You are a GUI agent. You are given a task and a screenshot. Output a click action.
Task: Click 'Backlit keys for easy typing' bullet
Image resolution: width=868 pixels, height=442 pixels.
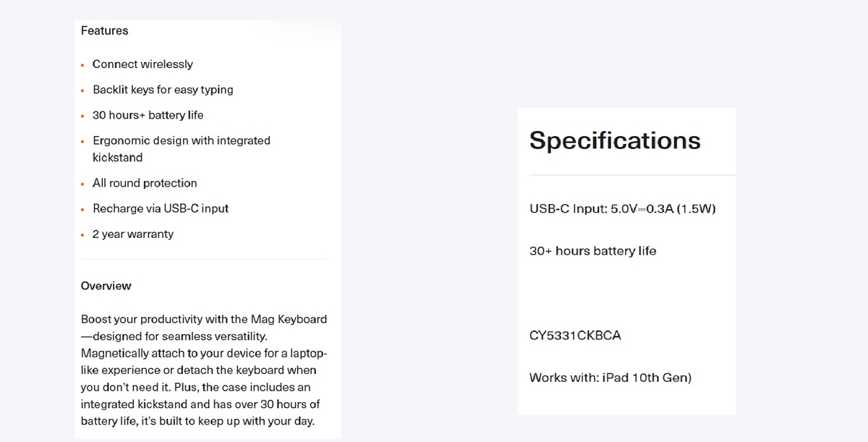click(x=163, y=90)
